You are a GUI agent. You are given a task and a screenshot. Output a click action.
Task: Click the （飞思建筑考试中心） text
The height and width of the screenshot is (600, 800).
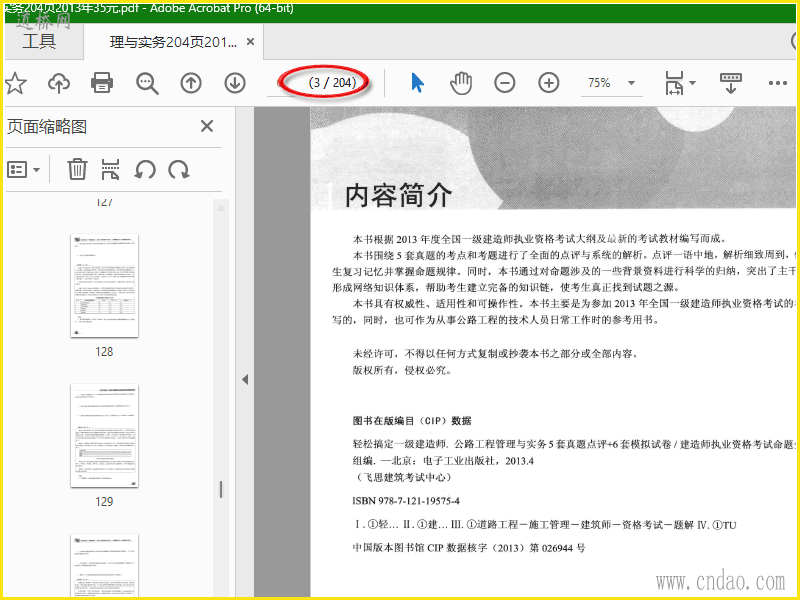[402, 478]
